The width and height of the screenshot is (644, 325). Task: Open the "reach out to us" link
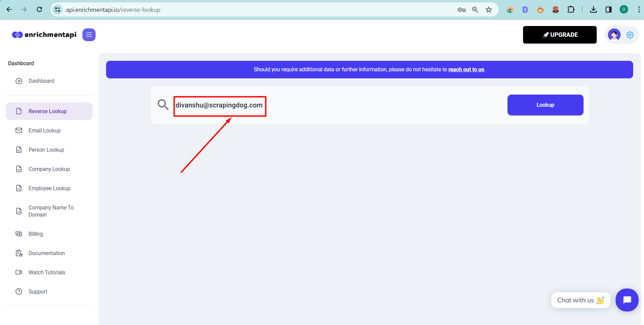pyautogui.click(x=466, y=69)
